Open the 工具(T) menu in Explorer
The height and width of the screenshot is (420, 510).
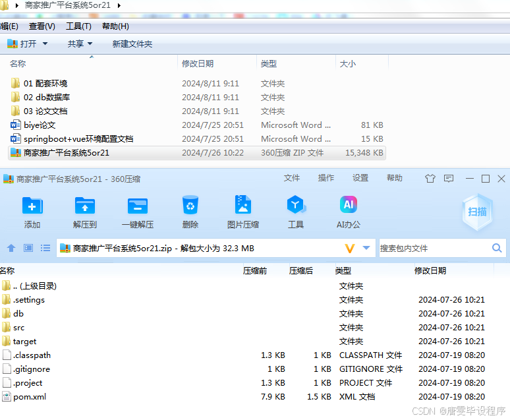click(78, 26)
